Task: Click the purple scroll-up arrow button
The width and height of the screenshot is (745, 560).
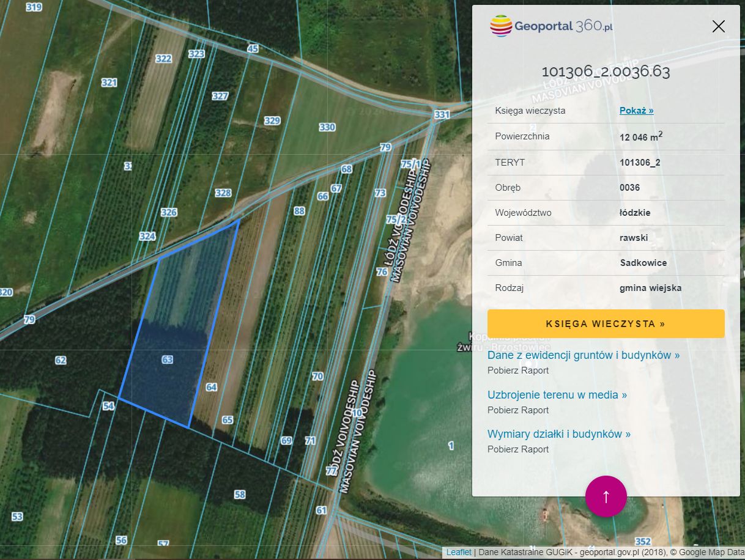Action: point(606,496)
